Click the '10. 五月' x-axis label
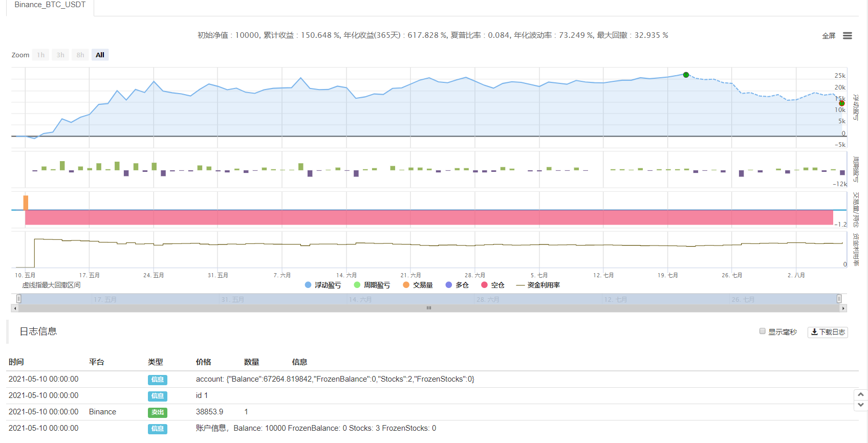Viewport: 868px width, 443px height. click(25, 275)
